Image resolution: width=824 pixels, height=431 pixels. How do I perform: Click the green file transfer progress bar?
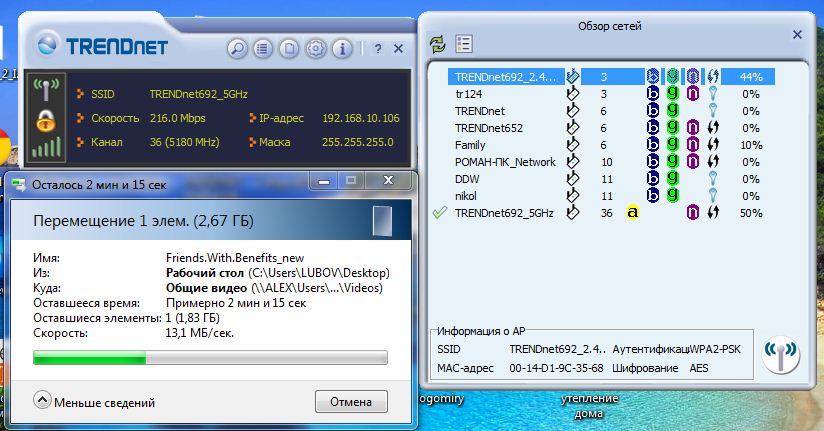coord(210,358)
